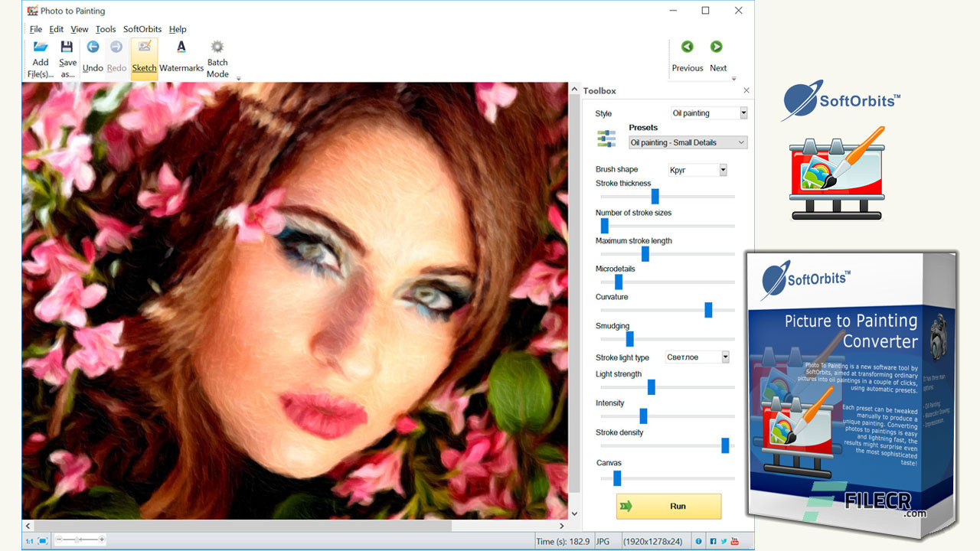Open the File menu
The image size is (980, 551).
pos(36,29)
